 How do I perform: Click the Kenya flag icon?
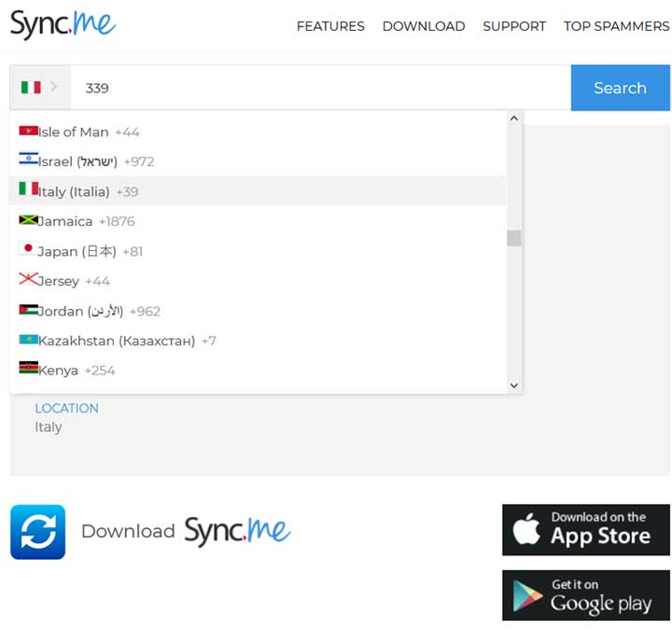tap(28, 368)
